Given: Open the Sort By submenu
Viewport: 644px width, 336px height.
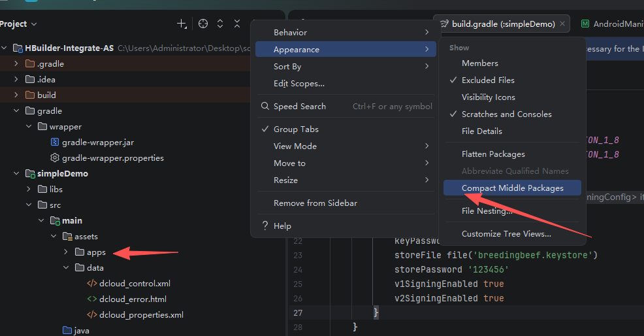Looking at the screenshot, I should click(x=345, y=66).
